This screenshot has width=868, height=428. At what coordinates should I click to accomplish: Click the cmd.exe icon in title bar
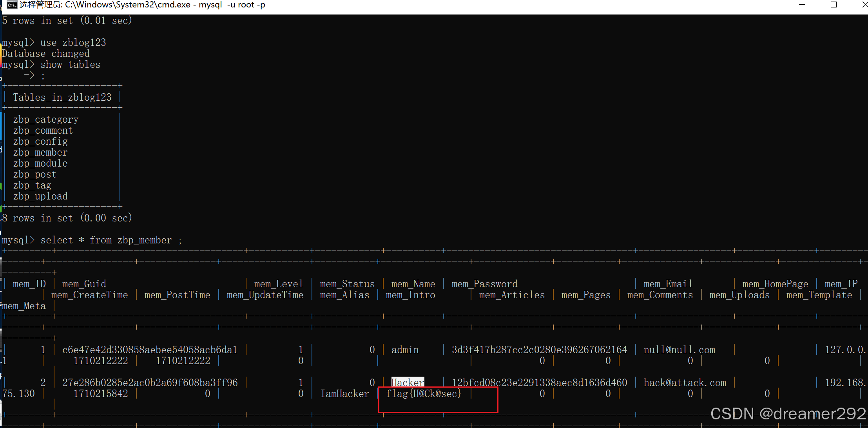point(12,5)
